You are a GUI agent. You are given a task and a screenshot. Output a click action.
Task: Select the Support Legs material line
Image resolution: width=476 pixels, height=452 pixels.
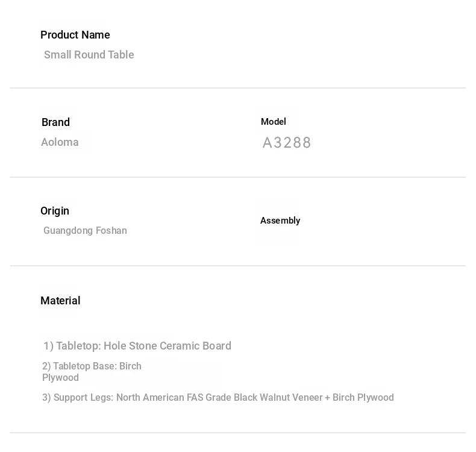(x=218, y=397)
